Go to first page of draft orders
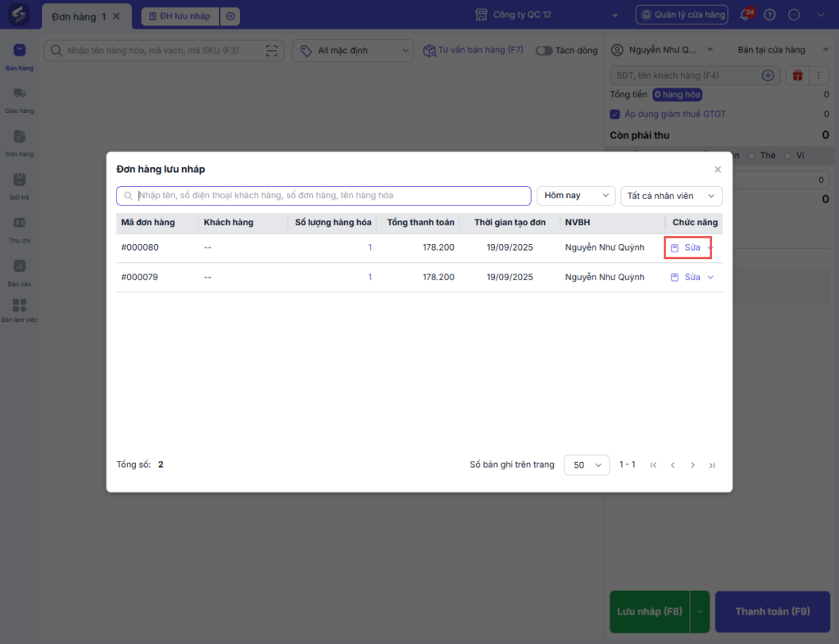 pos(653,465)
